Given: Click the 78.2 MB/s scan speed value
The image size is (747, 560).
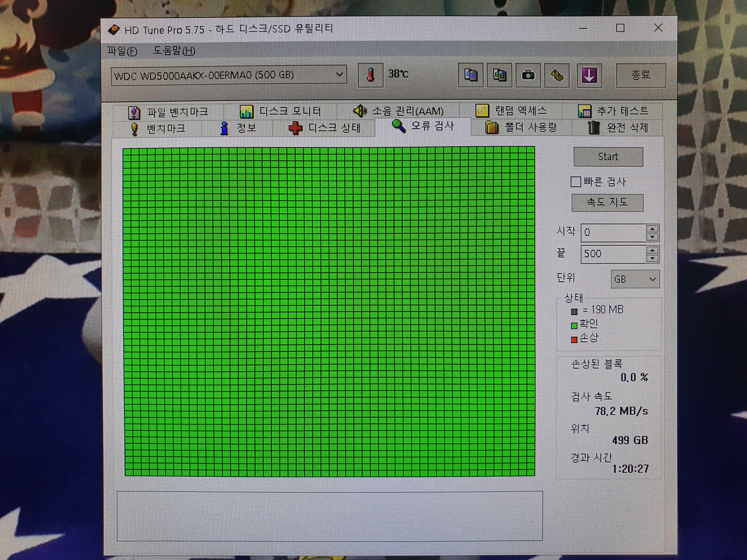Looking at the screenshot, I should tap(621, 411).
